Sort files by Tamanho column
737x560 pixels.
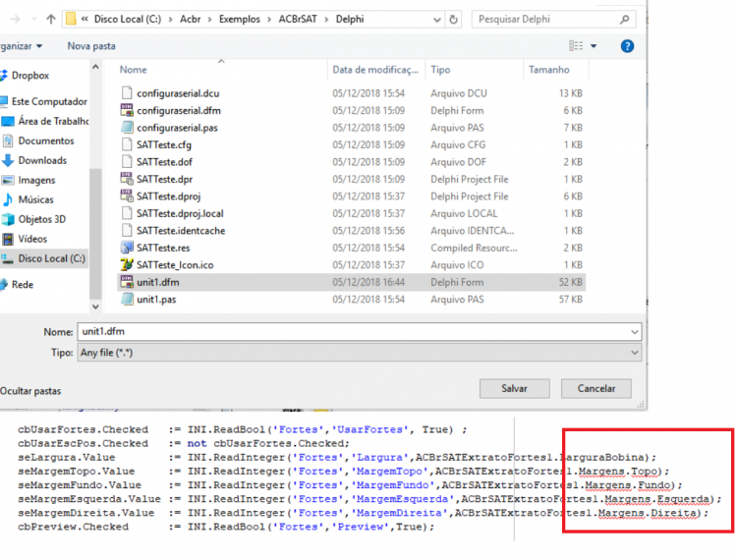pos(549,70)
